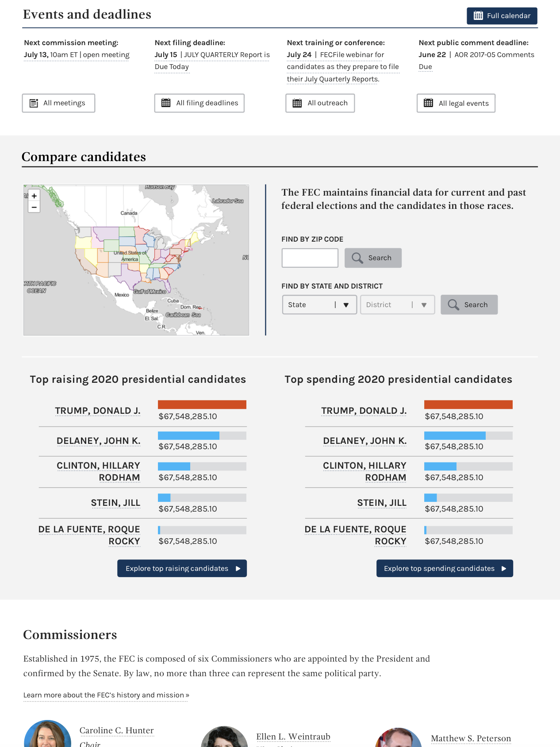Open Explore top spending candidates
Screen dimensions: 560x747
point(445,568)
